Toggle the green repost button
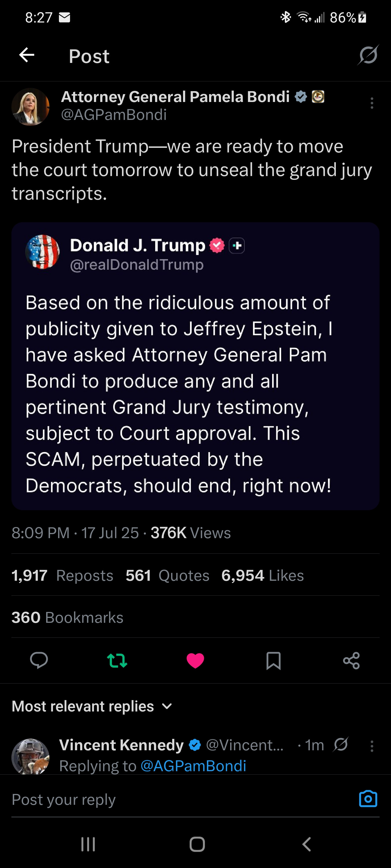Viewport: 391px width, 868px height. pos(117,660)
